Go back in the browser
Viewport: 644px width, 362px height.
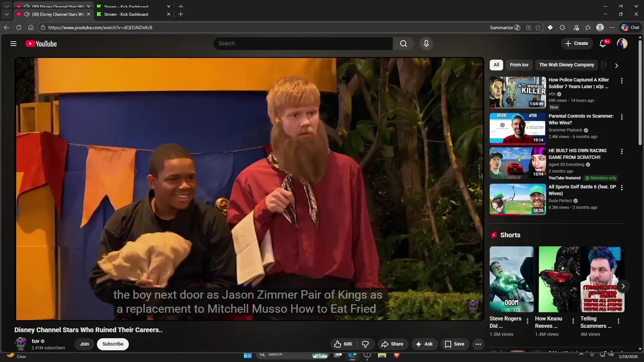(7, 28)
